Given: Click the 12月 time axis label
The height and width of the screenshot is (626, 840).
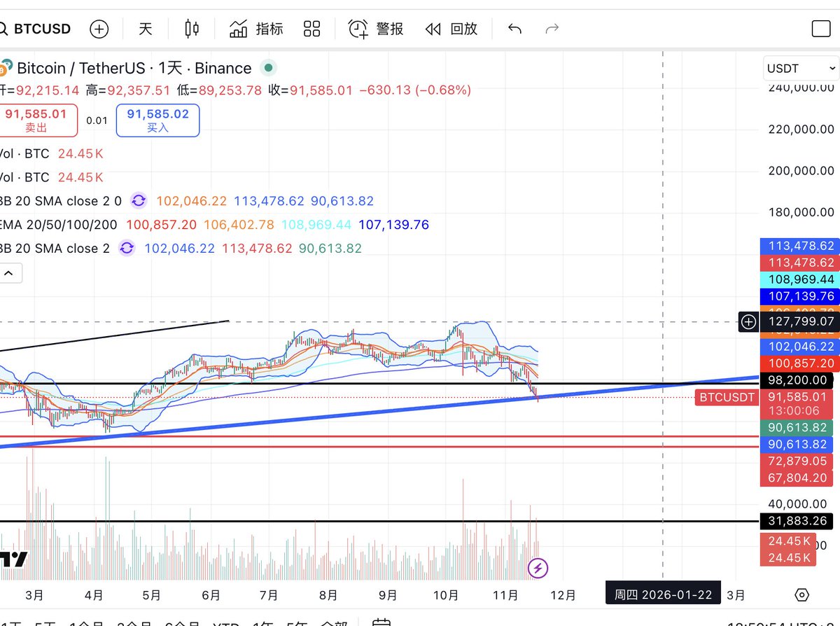Looking at the screenshot, I should coord(563,595).
